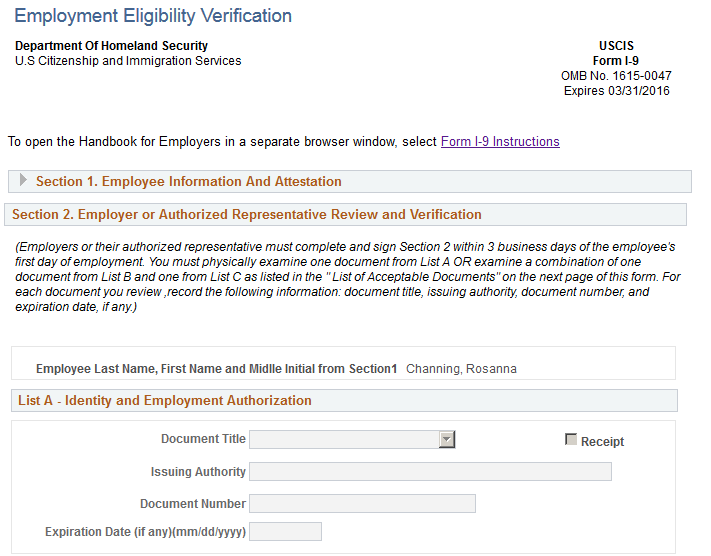Open the Form I-9 Instructions link
This screenshot has width=711, height=556.
500,141
